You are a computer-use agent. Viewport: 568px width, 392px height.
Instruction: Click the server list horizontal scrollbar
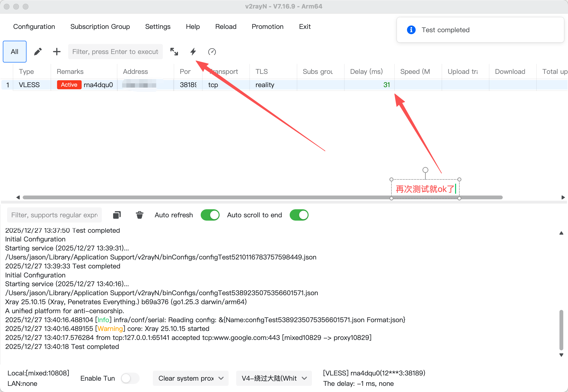coord(262,197)
